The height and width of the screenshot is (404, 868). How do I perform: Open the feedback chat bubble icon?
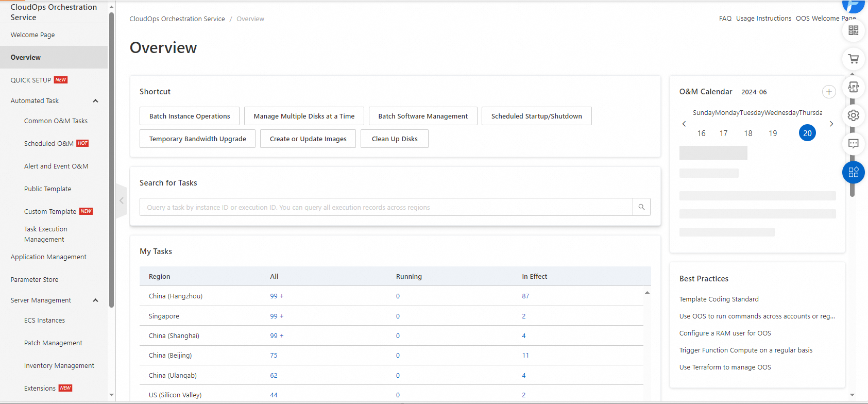click(x=853, y=144)
